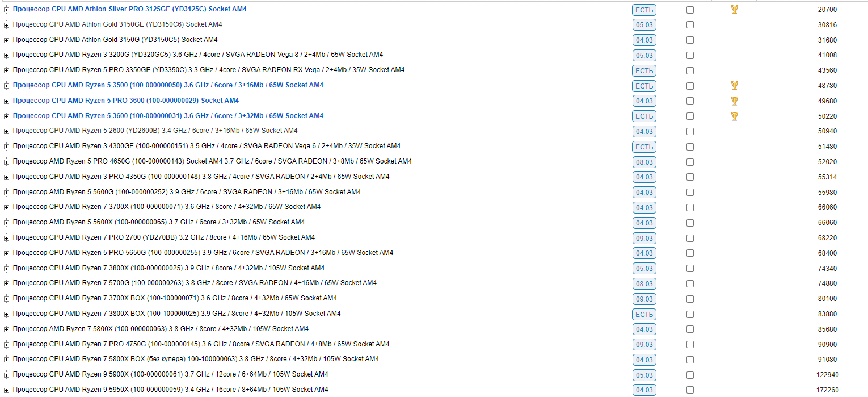
Task: Click the Ryzen 5 PRO 5650G product name
Action: point(203,253)
